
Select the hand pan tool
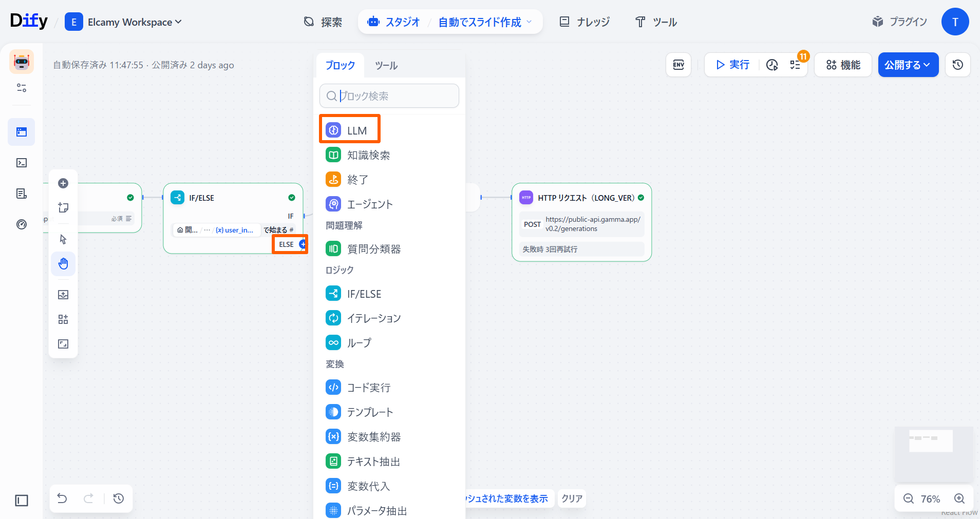point(63,264)
